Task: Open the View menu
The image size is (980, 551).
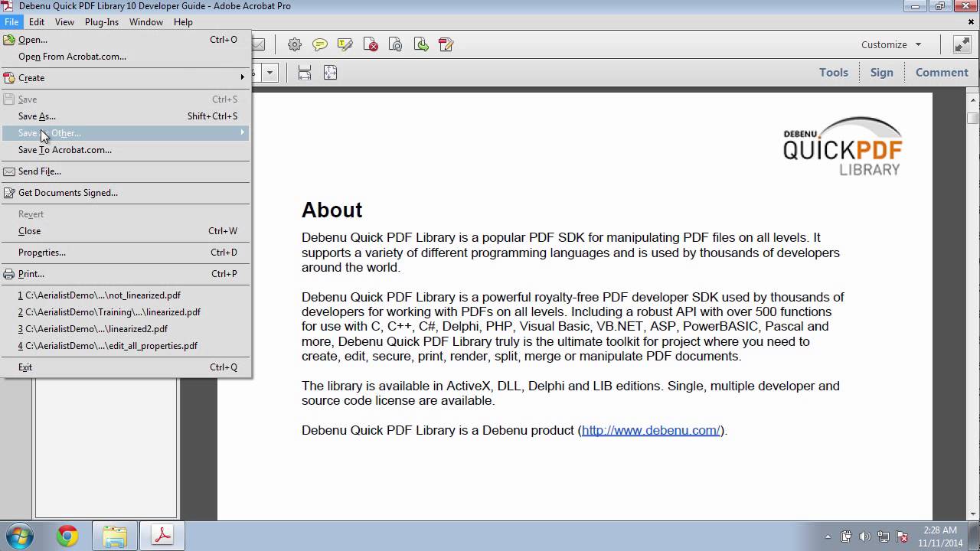Action: pyautogui.click(x=65, y=22)
